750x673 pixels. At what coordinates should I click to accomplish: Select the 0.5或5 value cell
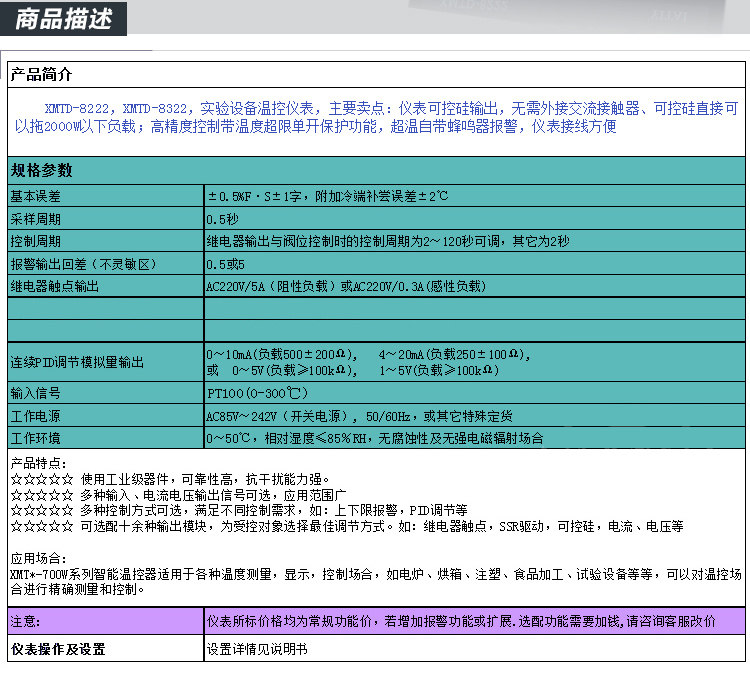[474, 264]
